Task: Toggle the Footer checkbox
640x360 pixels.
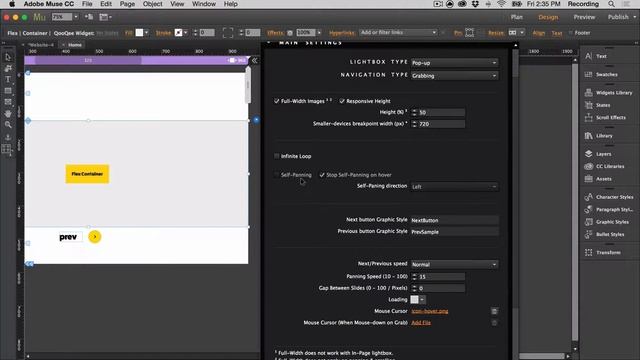Action: coord(571,33)
